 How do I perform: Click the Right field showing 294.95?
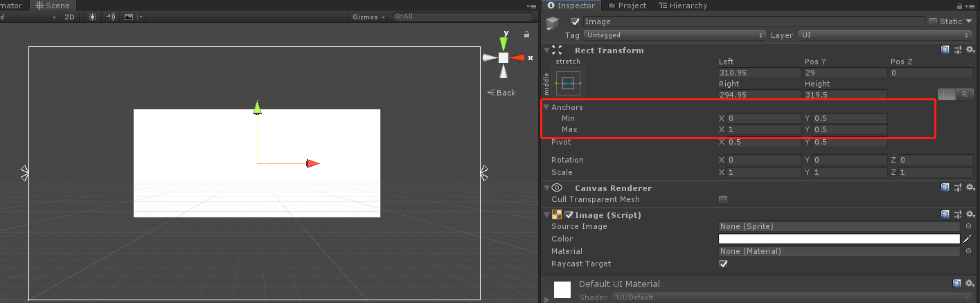tap(760, 94)
